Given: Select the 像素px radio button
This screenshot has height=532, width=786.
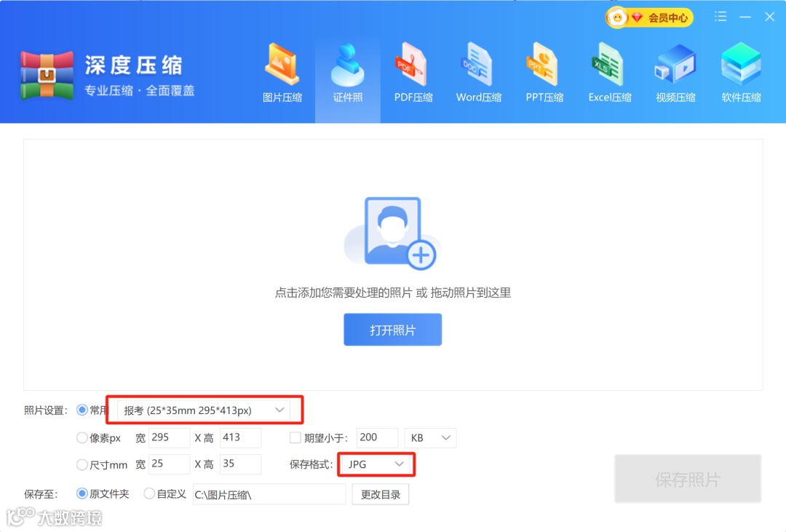Looking at the screenshot, I should coord(82,437).
